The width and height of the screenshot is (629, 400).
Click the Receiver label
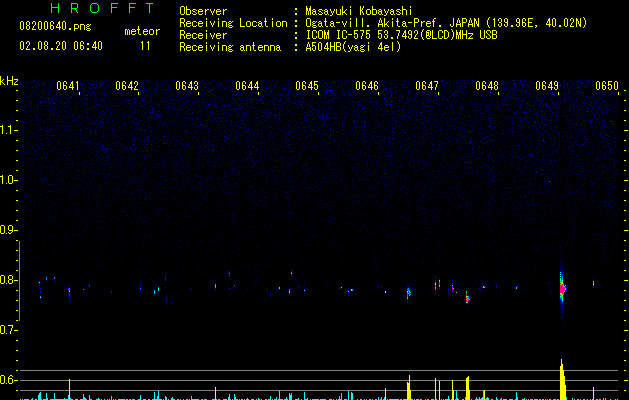tap(203, 35)
